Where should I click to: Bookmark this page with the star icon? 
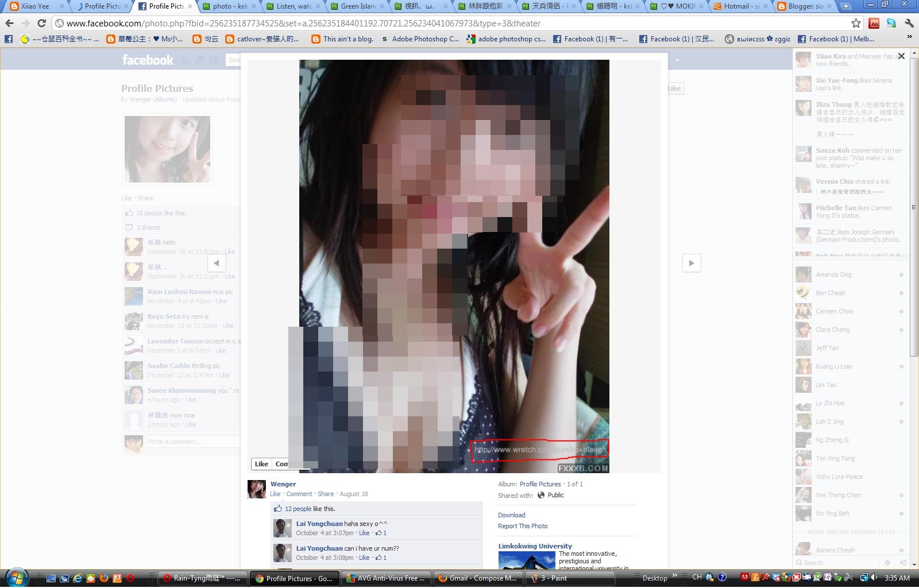pos(856,24)
